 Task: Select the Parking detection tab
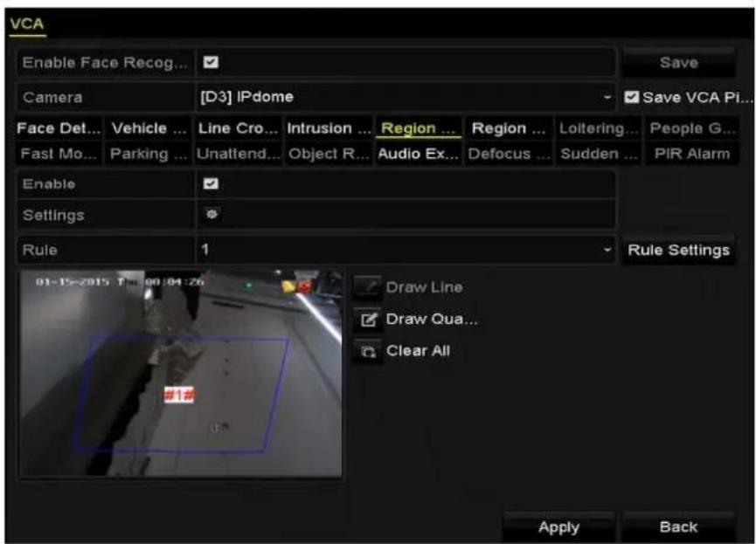point(149,154)
